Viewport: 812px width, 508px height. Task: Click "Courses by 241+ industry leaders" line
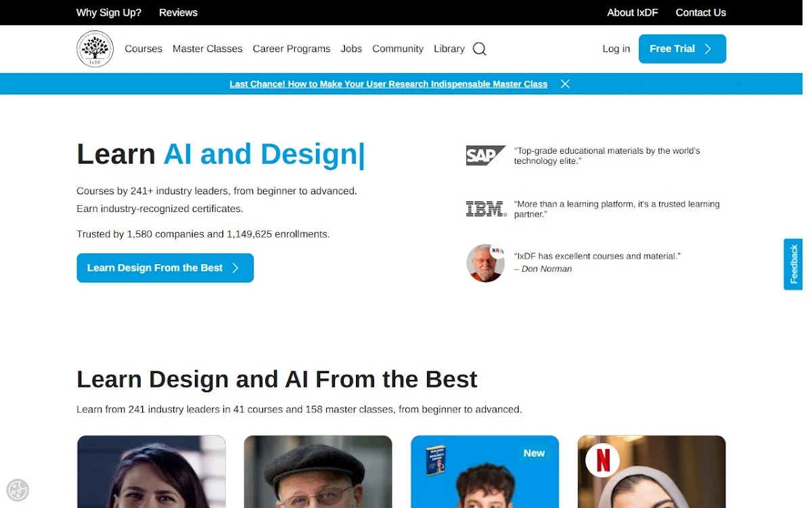coord(217,191)
